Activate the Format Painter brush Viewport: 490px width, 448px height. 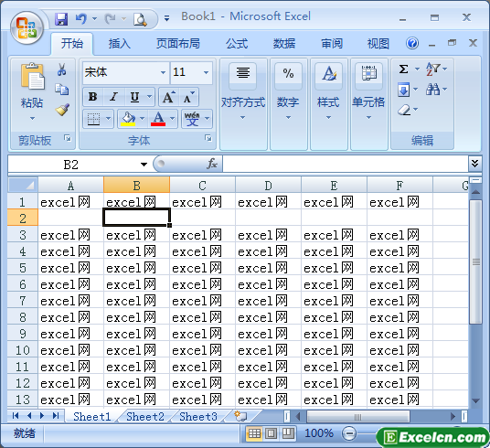pos(62,110)
